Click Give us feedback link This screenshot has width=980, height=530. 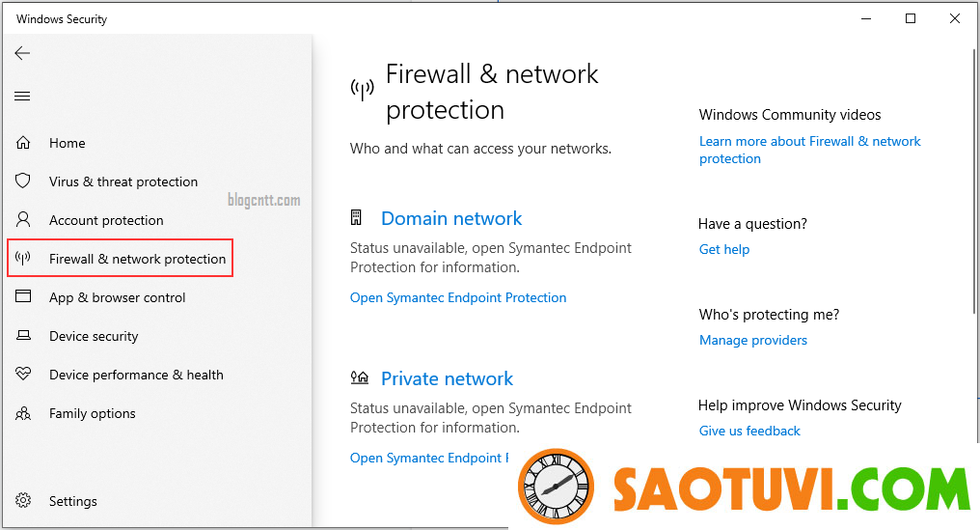749,431
